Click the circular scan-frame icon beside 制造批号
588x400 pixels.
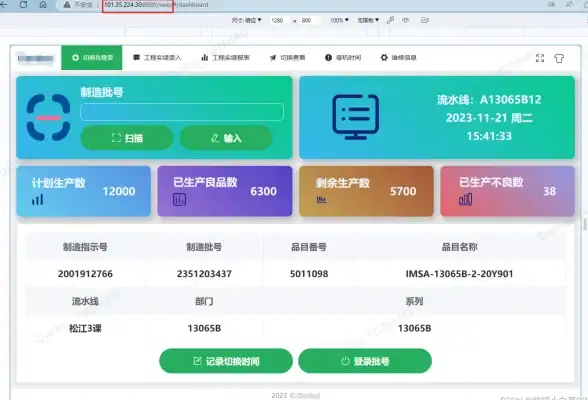(x=48, y=117)
